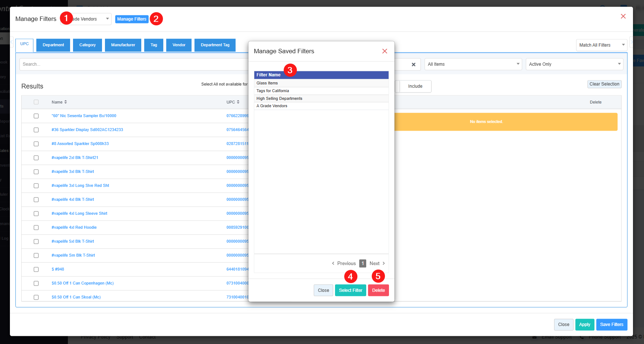Click Close in Manage Saved Filters dialog
The image size is (644, 344).
pos(323,290)
